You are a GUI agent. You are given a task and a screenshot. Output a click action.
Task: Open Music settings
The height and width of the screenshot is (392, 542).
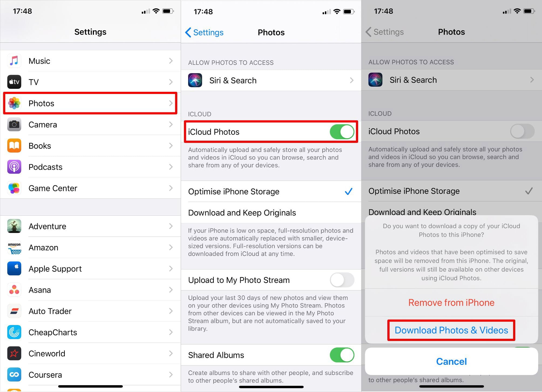[x=90, y=61]
